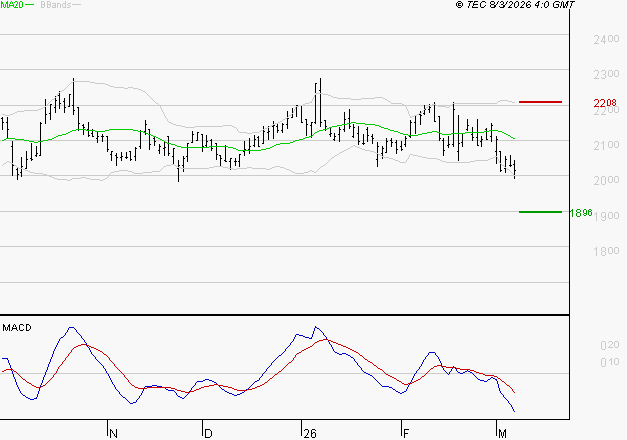Screen dimensions: 627x440
Task: Click the red resistance line marker
Action: 540,102
